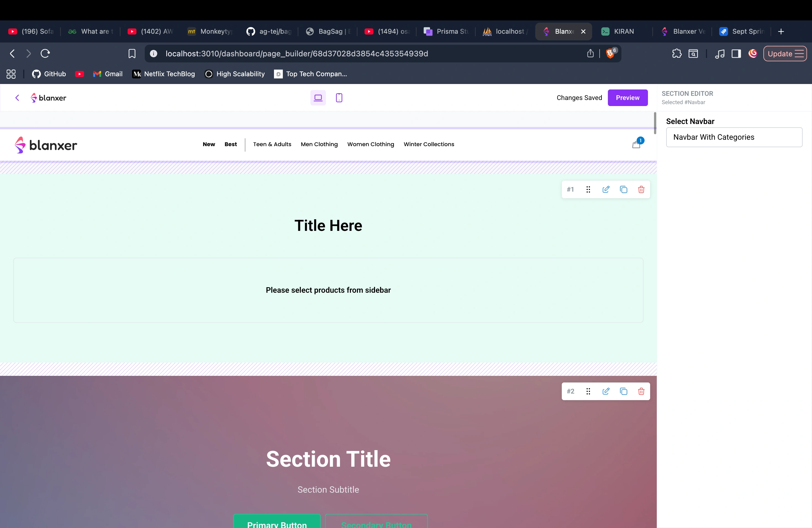Click edit pencil icon on section #1
Viewport: 812px width, 528px height.
606,189
